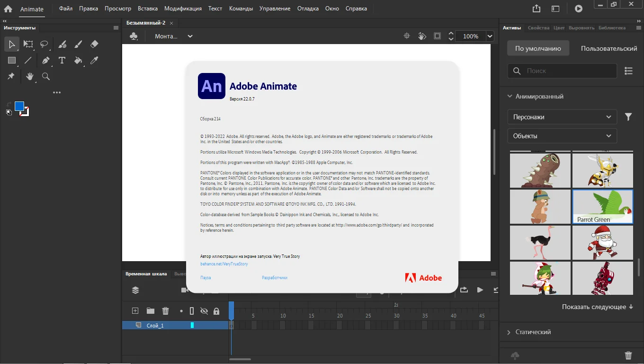Click the Пользовательский button
The image size is (644, 364).
(609, 48)
